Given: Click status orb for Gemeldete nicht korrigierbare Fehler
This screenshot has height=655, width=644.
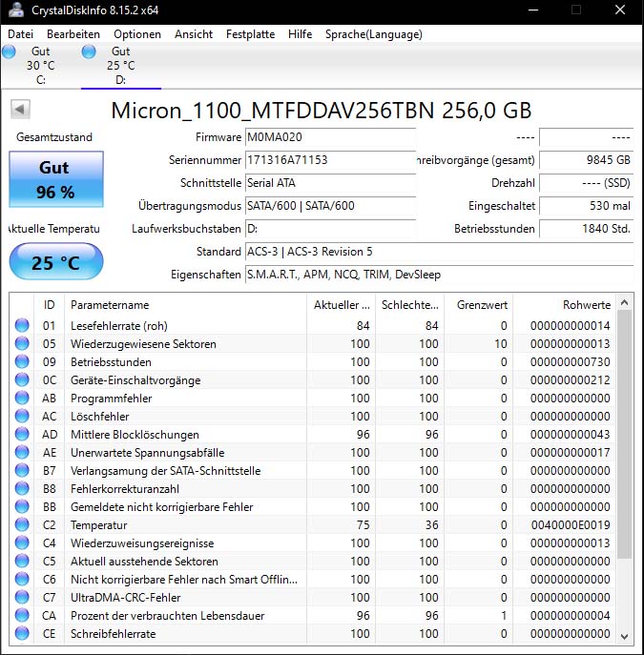Looking at the screenshot, I should (22, 506).
